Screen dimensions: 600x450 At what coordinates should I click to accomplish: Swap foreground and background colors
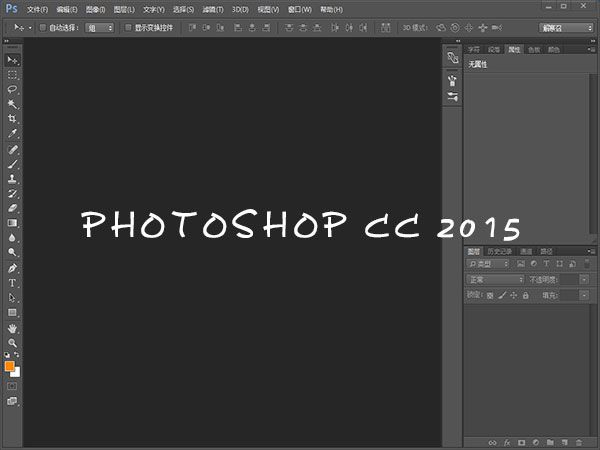[x=16, y=355]
